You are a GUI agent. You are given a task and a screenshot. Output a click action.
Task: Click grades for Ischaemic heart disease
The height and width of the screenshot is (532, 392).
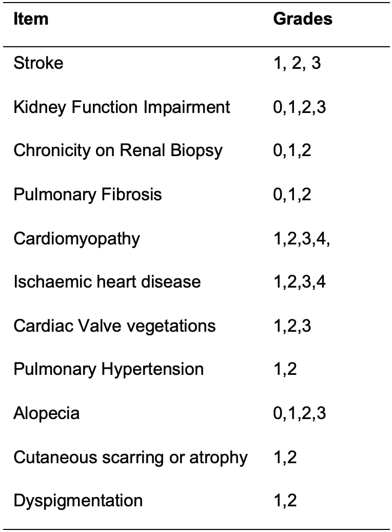point(300,281)
